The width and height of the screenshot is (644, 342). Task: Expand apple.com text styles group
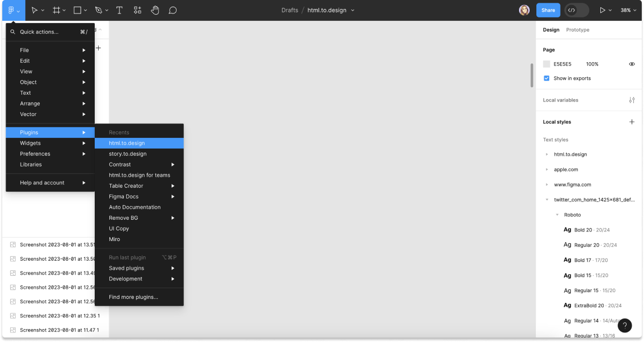tap(546, 169)
